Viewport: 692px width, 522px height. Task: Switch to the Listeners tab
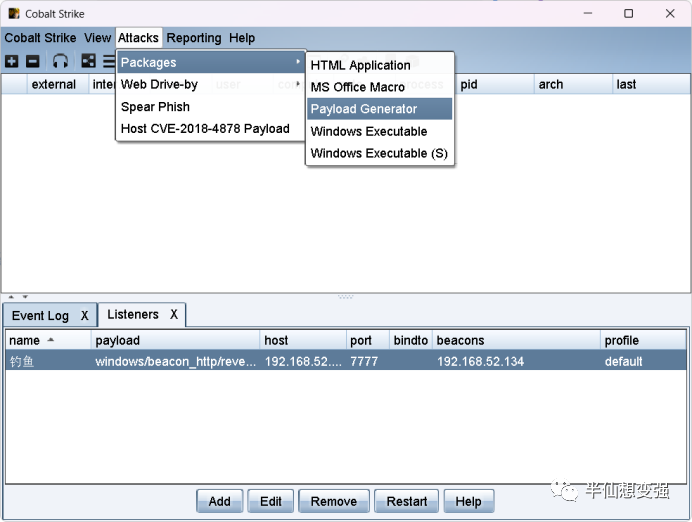pos(133,314)
